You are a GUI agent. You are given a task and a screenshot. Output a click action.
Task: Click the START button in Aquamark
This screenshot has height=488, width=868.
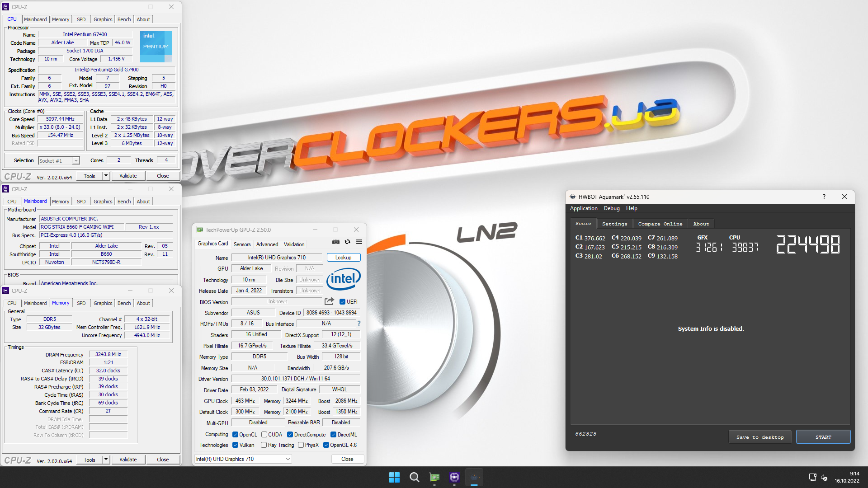pyautogui.click(x=823, y=437)
